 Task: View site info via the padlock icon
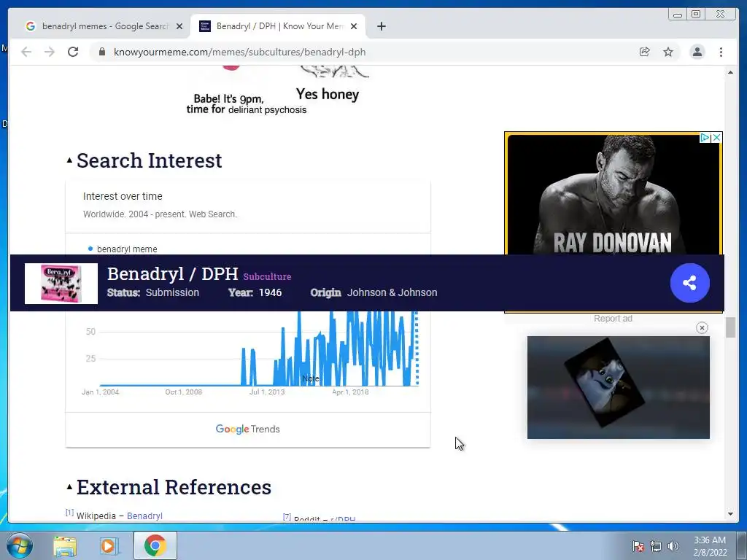pos(102,52)
